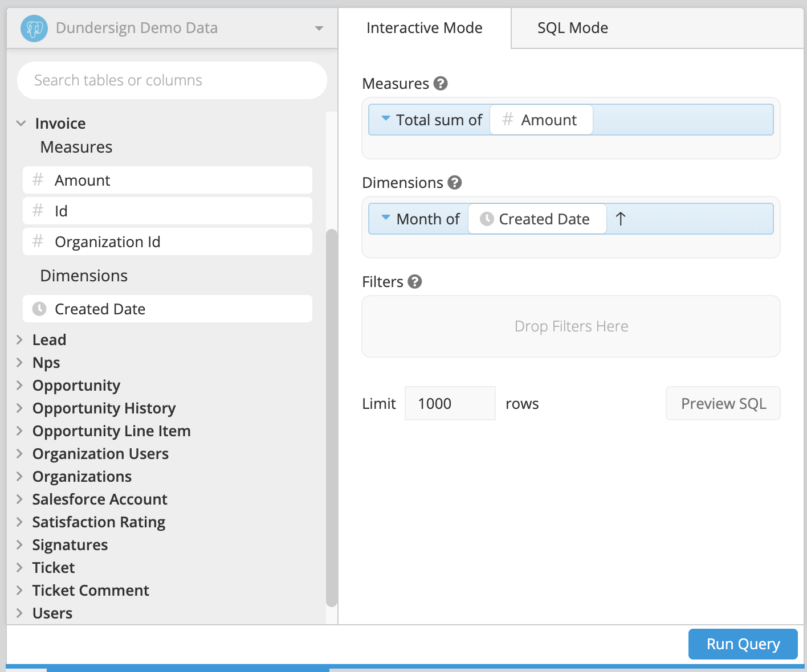807x672 pixels.
Task: Click the Dimensions help question mark icon
Action: (x=455, y=182)
